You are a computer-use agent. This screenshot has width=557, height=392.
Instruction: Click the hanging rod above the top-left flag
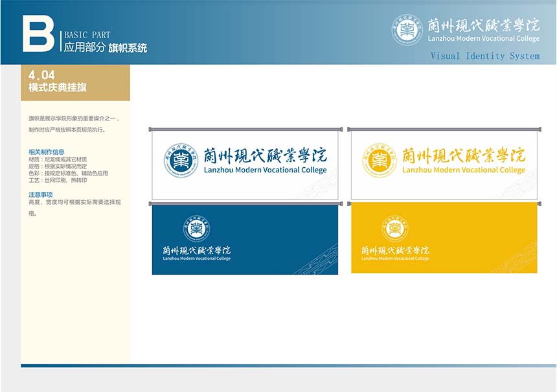click(x=245, y=130)
